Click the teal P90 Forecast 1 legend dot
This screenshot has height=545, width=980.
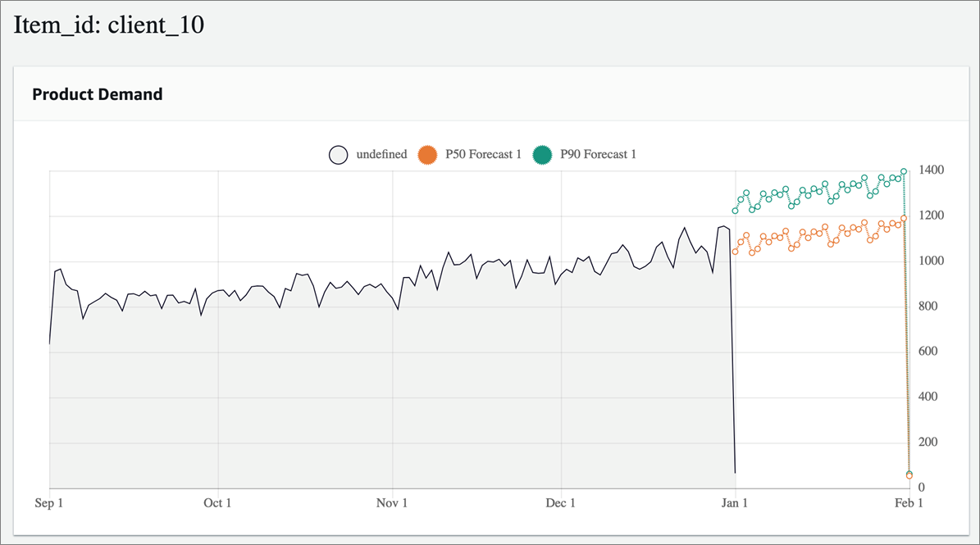(542, 154)
